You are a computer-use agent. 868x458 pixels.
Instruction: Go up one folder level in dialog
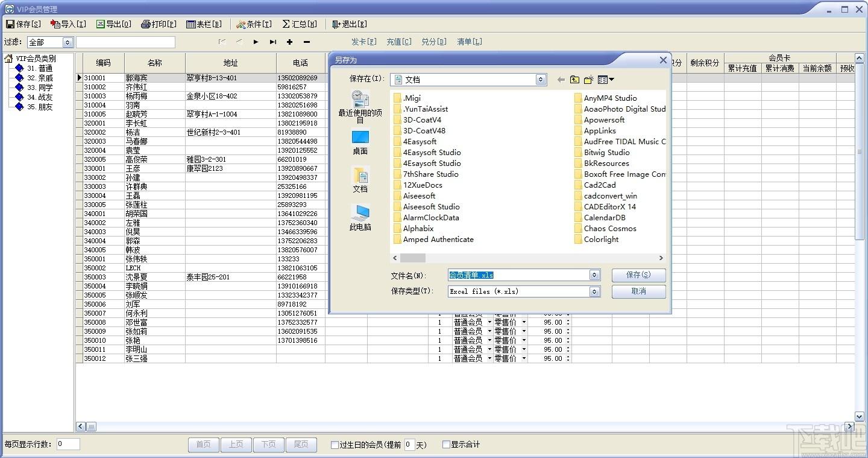coord(574,80)
